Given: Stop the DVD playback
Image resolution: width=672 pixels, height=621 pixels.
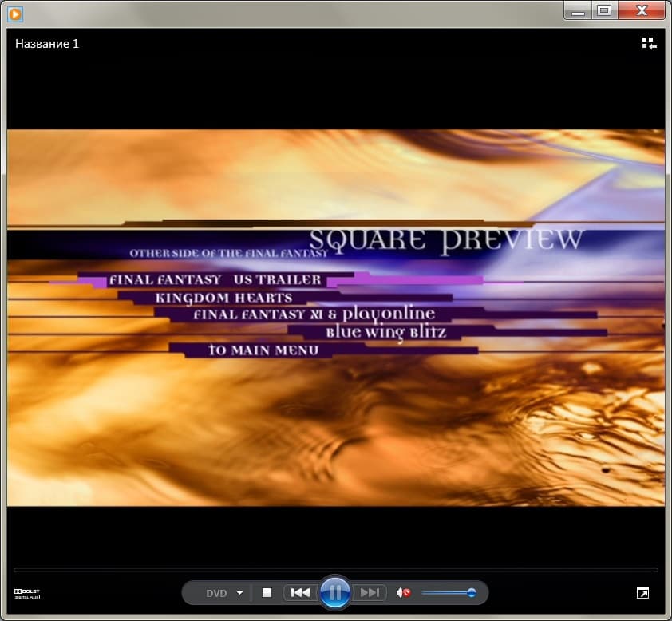Looking at the screenshot, I should pyautogui.click(x=267, y=593).
